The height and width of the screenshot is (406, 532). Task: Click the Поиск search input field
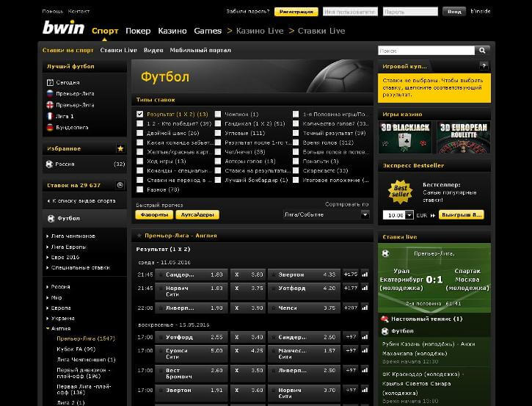coord(426,51)
